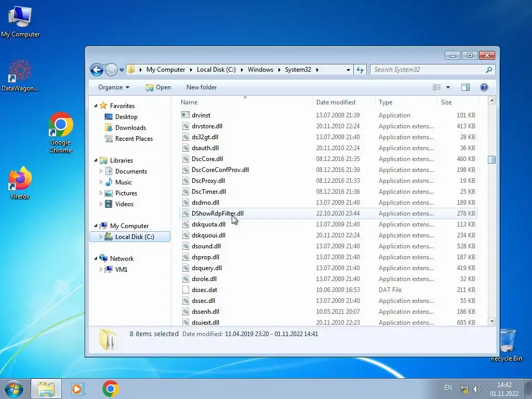Click the refresh button beside address bar

[x=360, y=70]
